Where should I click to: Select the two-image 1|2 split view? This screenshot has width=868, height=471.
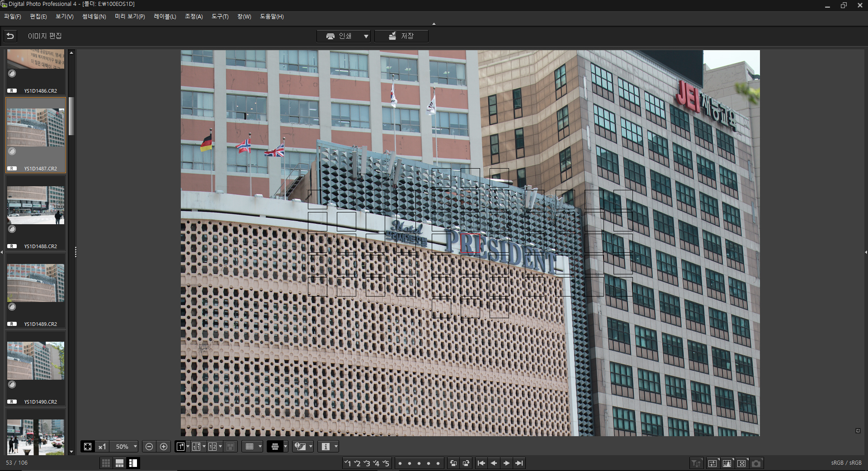pos(212,447)
